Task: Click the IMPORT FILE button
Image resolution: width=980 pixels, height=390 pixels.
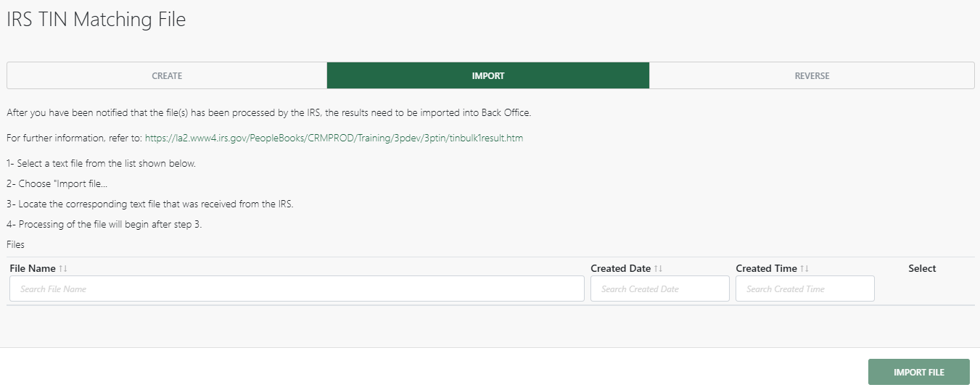Action: 919,372
